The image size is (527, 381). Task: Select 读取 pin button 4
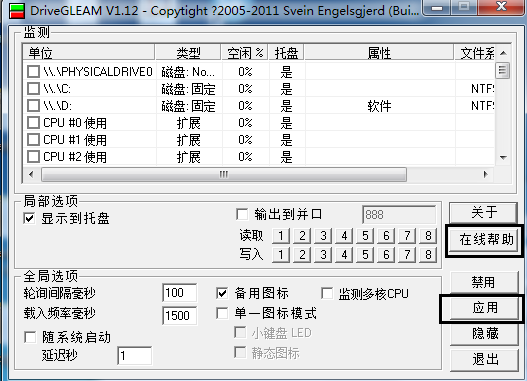(344, 236)
